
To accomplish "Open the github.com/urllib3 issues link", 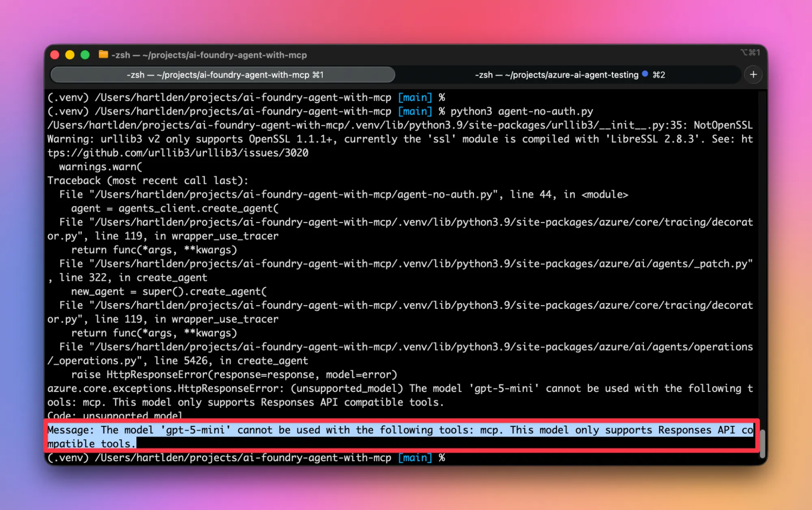I will coord(178,153).
